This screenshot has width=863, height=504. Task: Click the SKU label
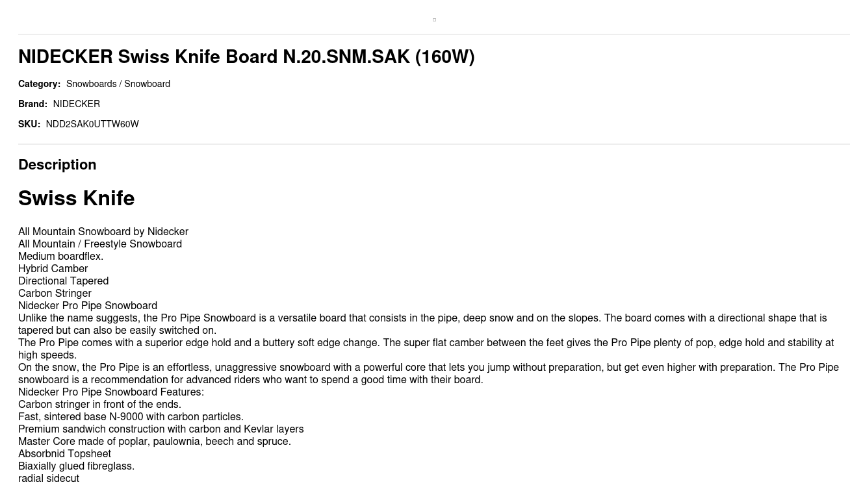(29, 124)
